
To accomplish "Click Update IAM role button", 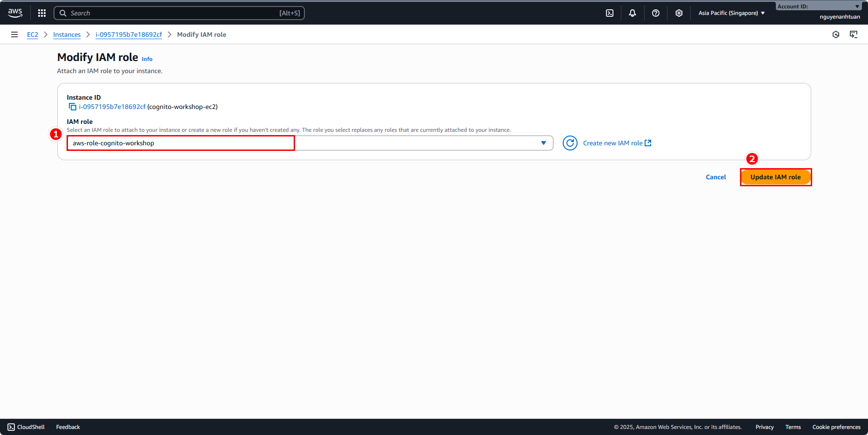I will [x=775, y=177].
